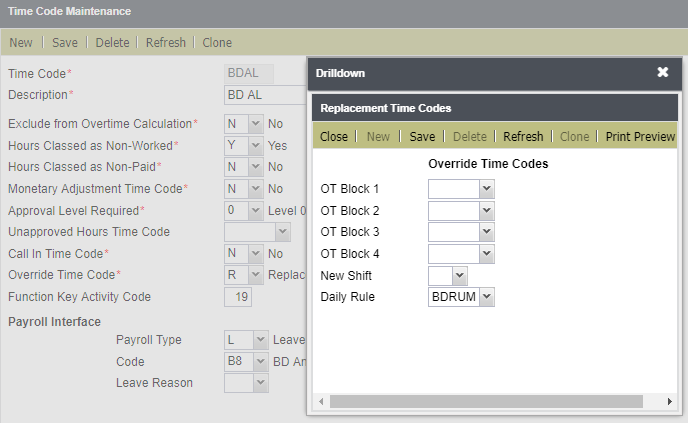Viewport: 688px width, 423px height.
Task: Click New in Time Code Maintenance toolbar
Action: coord(21,43)
